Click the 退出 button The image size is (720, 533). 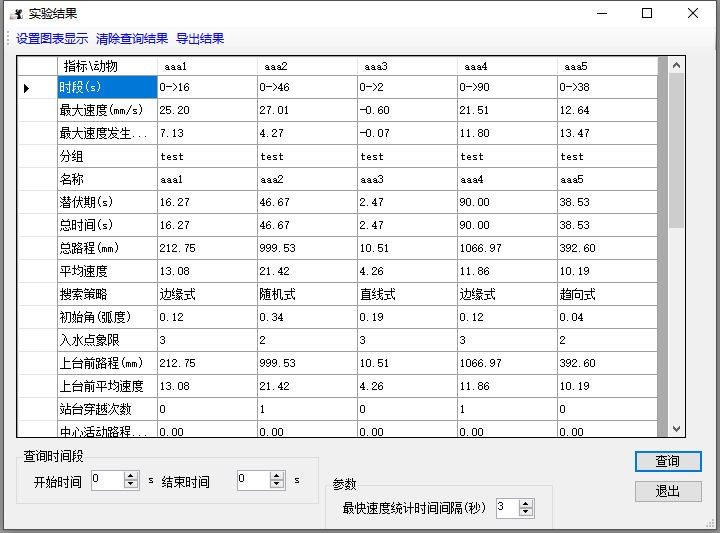[668, 491]
